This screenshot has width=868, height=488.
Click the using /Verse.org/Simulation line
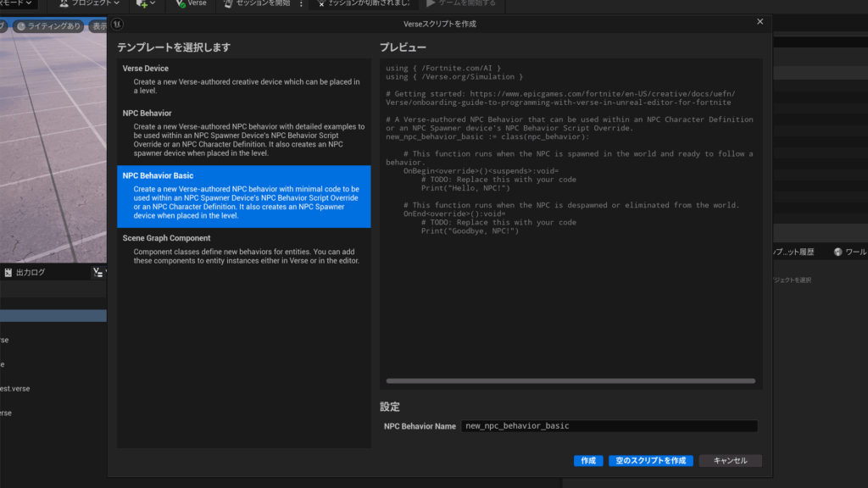[454, 77]
